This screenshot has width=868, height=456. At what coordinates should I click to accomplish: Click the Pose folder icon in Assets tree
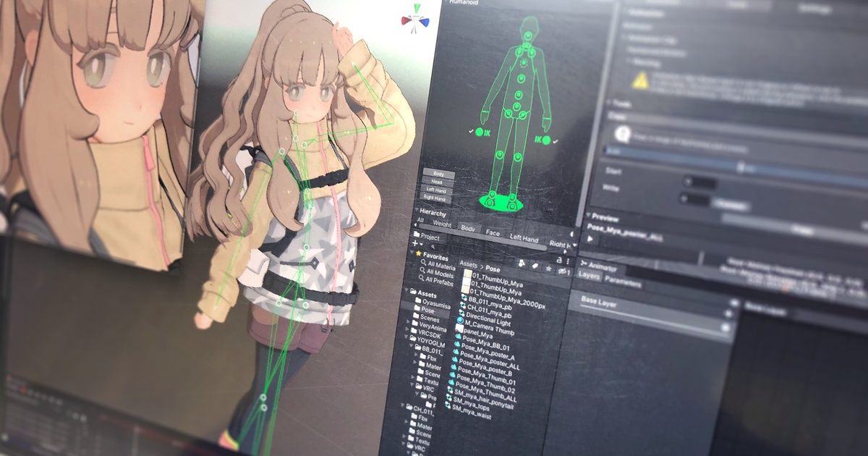pyautogui.click(x=416, y=308)
